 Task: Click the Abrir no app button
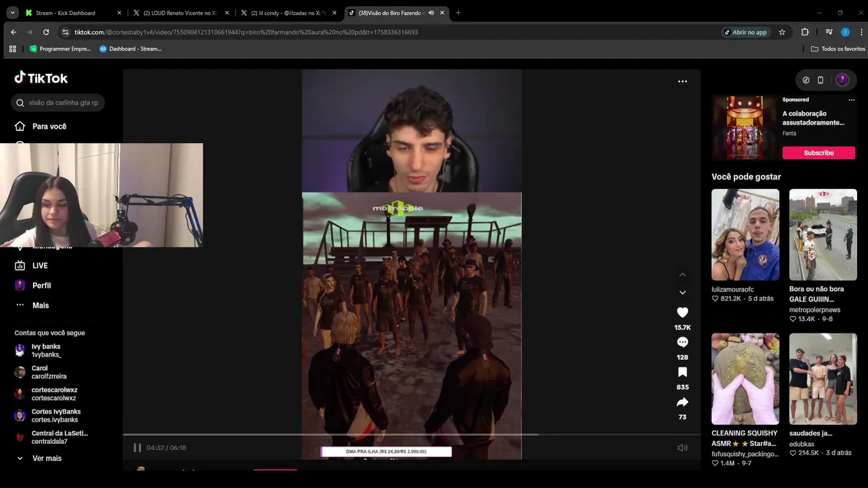coord(745,32)
